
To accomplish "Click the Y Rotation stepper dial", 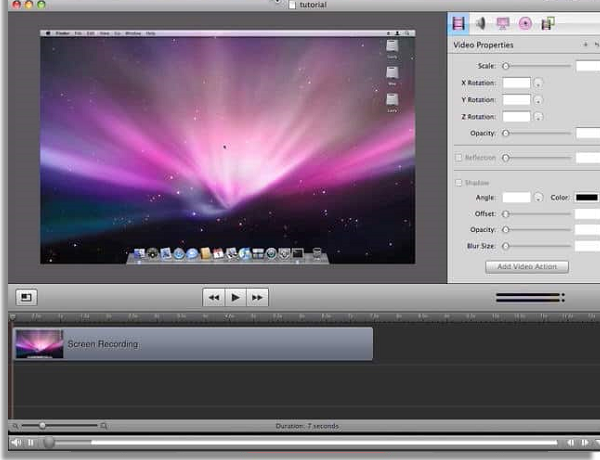I will click(x=538, y=100).
